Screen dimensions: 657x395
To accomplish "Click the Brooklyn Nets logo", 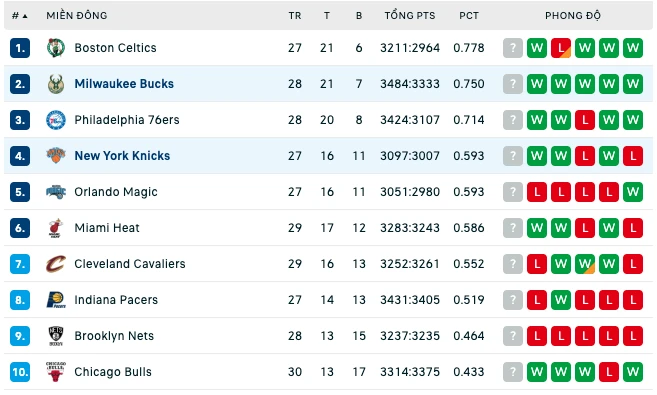I will tap(56, 336).
